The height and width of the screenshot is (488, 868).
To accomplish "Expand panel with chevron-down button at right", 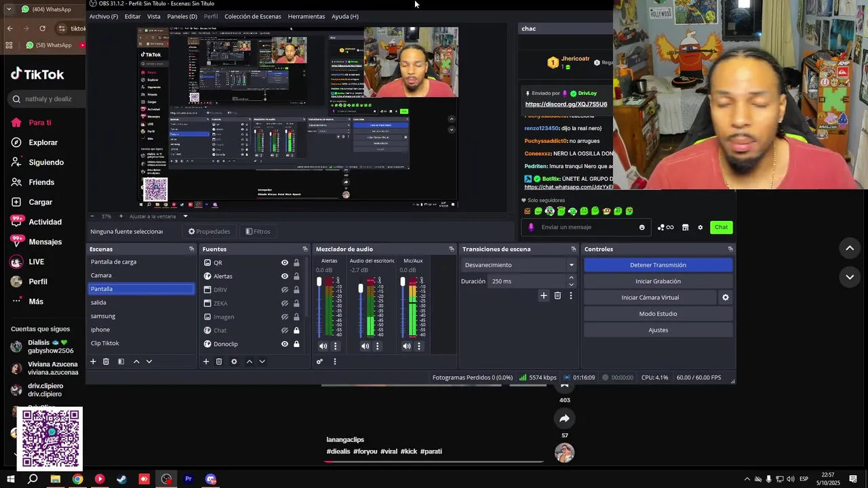I will [850, 277].
